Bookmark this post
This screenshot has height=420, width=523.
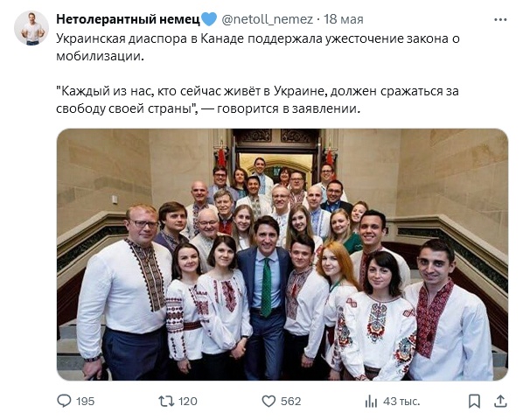(x=474, y=401)
